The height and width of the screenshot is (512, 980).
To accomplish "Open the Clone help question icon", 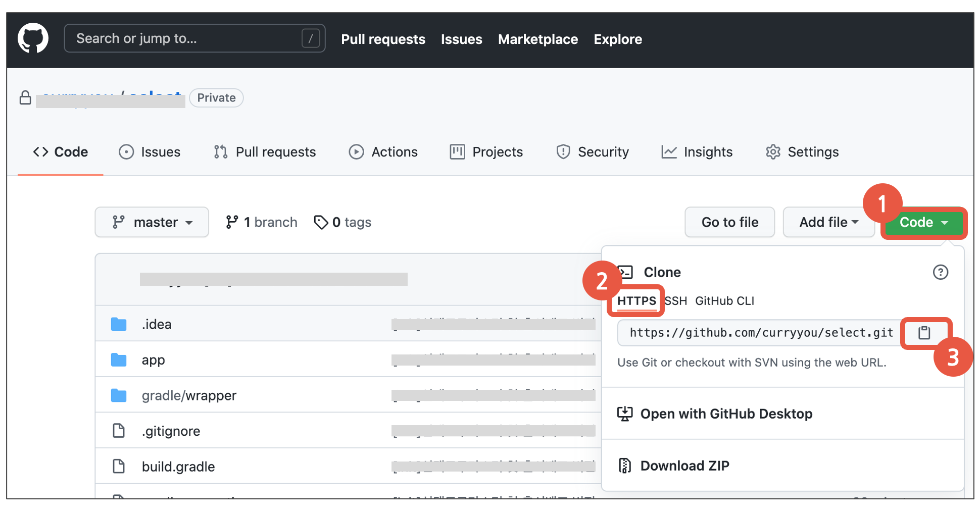I will pos(940,272).
